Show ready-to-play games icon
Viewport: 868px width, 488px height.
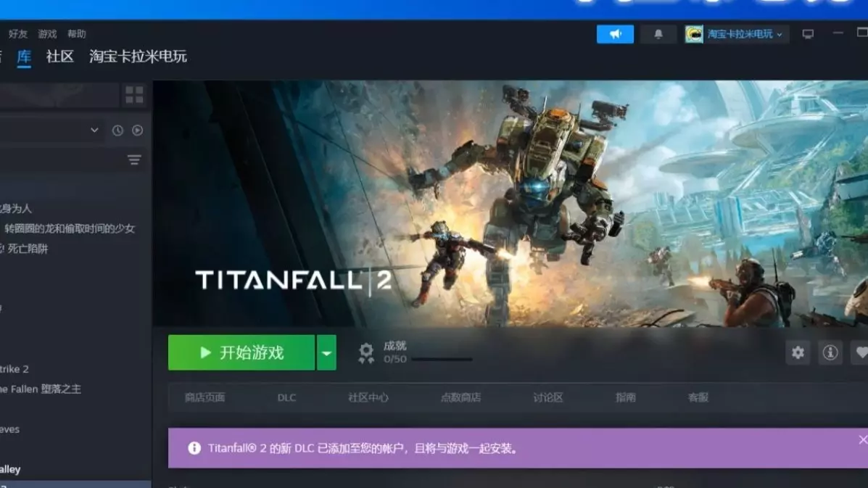tap(137, 131)
